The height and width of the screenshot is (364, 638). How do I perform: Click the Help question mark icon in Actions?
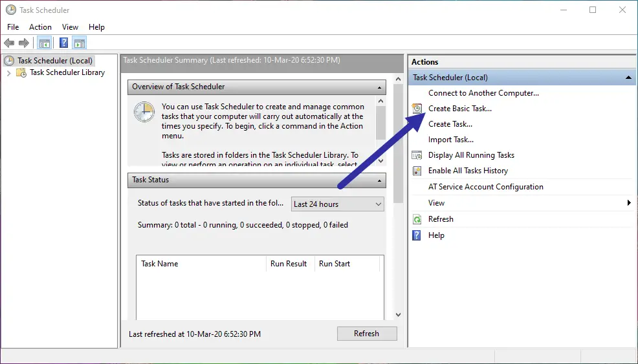[417, 235]
